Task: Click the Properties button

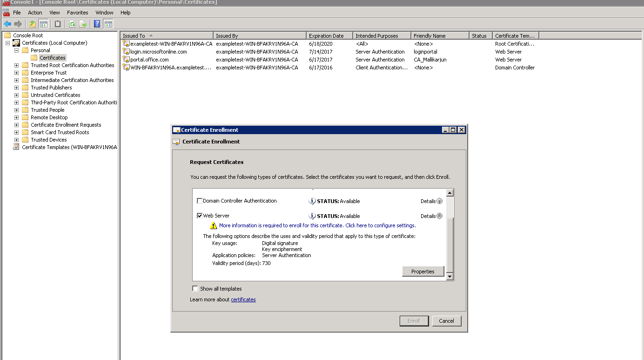Action: 423,272
